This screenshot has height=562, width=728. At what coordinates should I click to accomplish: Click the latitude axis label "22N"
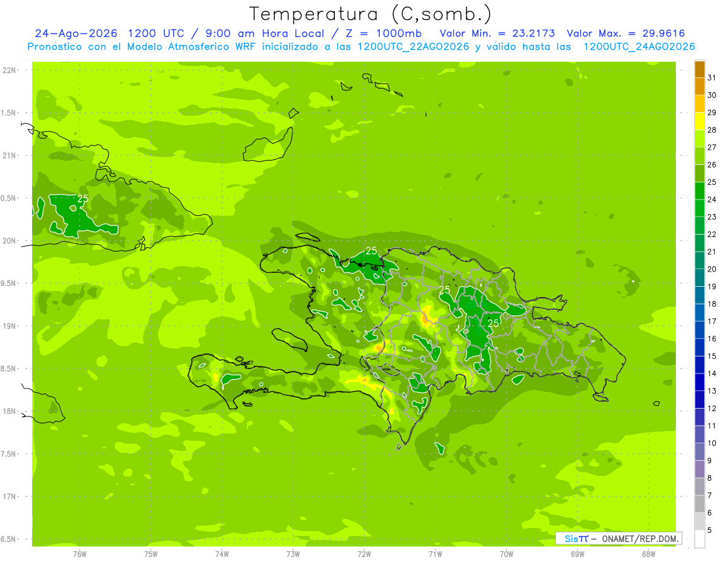point(10,70)
